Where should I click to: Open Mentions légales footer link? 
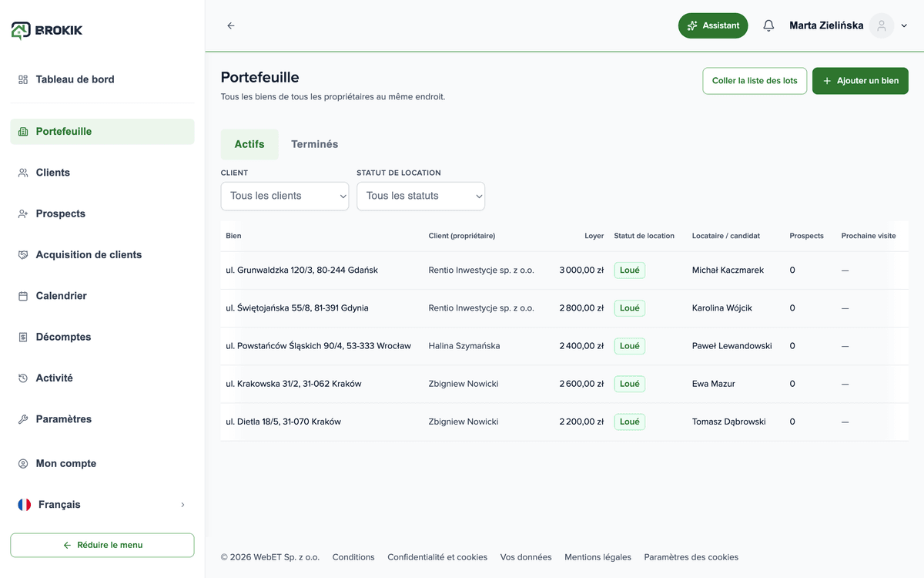tap(598, 557)
